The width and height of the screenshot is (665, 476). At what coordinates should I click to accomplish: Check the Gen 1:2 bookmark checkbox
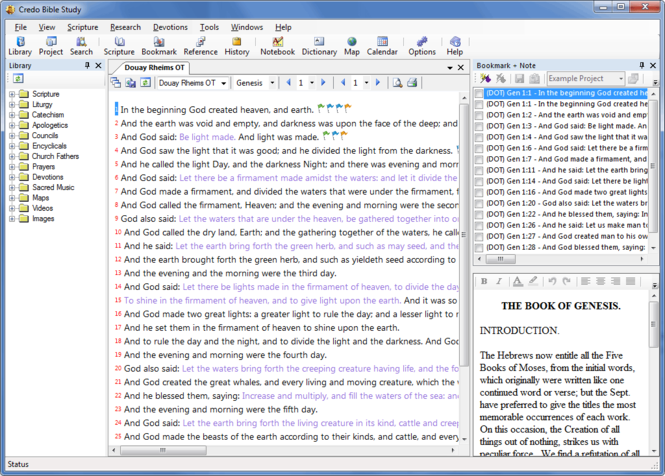[x=479, y=115]
